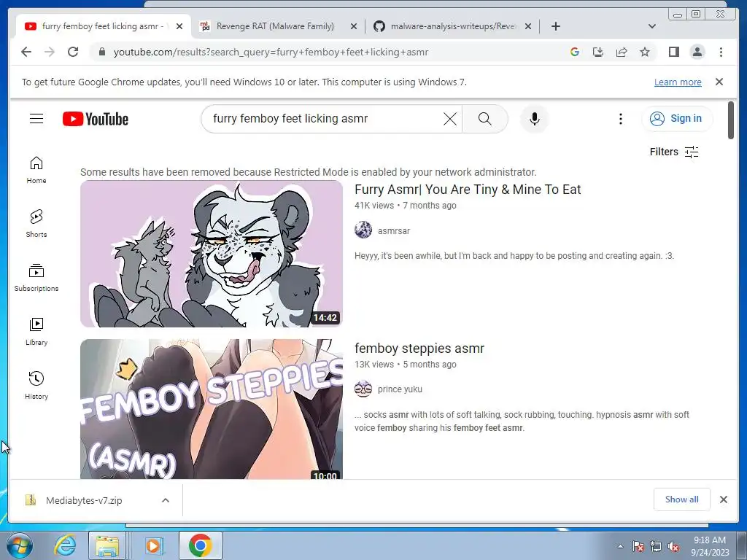Image resolution: width=747 pixels, height=560 pixels.
Task: Click the page vertical scrollbar thumb
Action: pyautogui.click(x=731, y=120)
